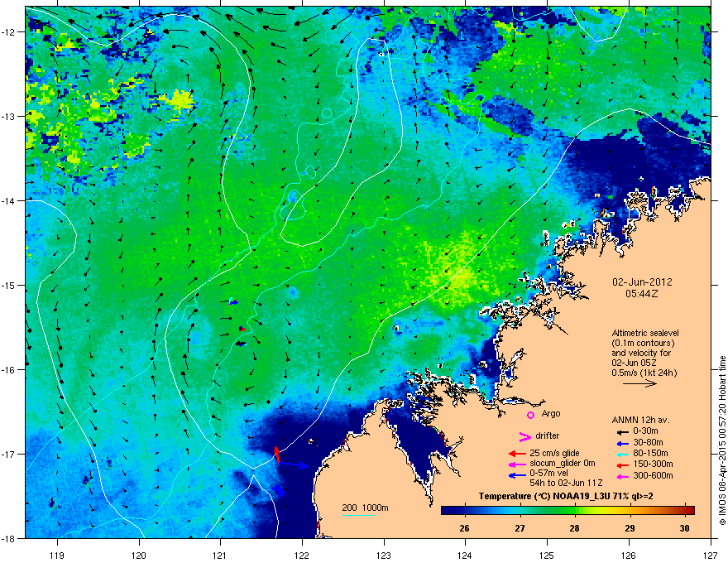Click the -17 latitude axis label
Viewport: 728px width, 563px height.
click(x=8, y=454)
